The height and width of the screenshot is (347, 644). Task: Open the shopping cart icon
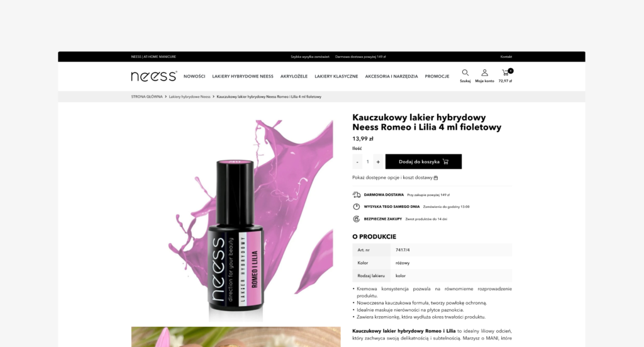pyautogui.click(x=506, y=73)
